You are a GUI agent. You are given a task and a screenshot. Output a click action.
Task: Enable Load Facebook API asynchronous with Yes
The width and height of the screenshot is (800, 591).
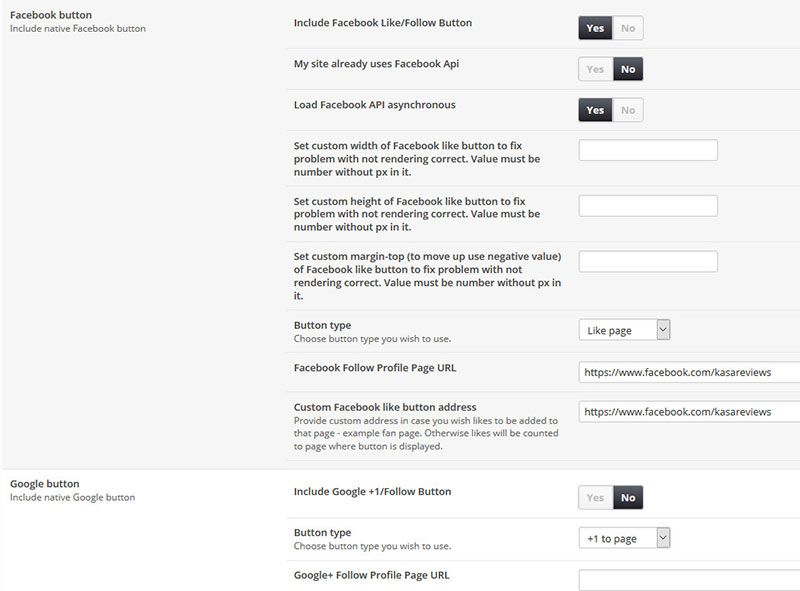pos(595,110)
